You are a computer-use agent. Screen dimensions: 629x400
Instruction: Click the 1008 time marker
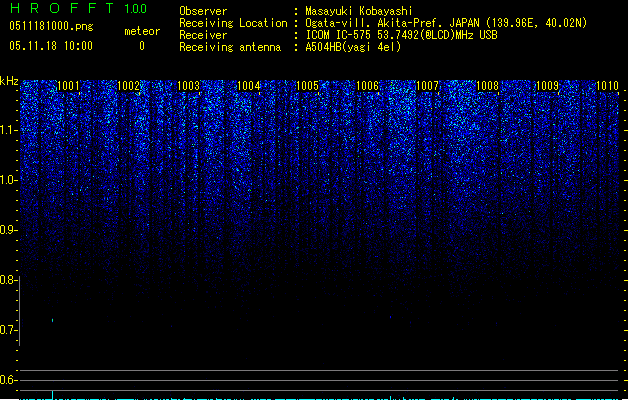pos(487,86)
